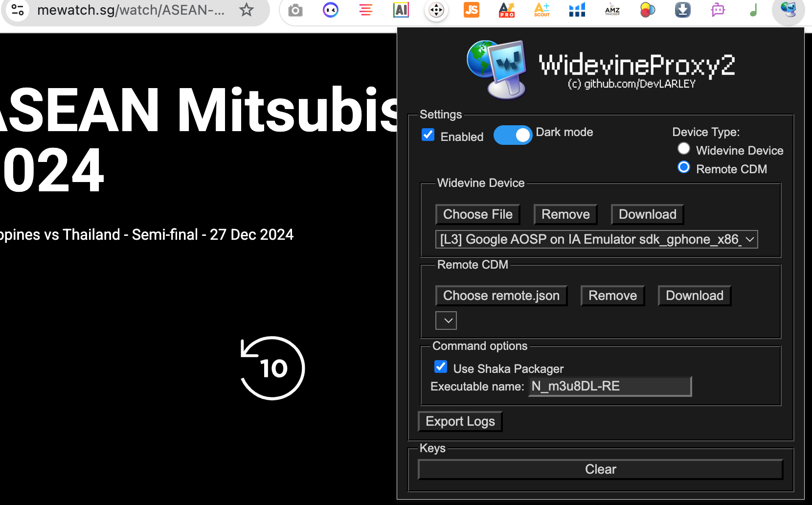The height and width of the screenshot is (505, 812).
Task: Open the AMZ Tracker extension
Action: pyautogui.click(x=612, y=10)
